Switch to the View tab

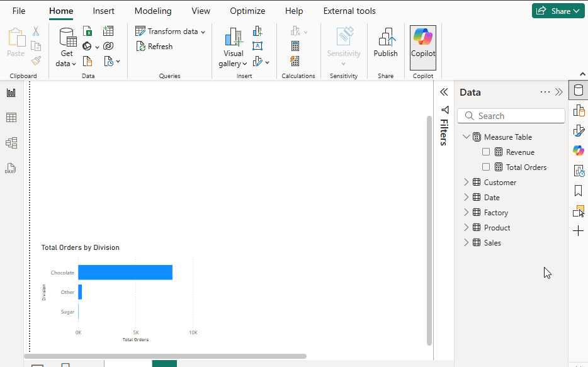pyautogui.click(x=201, y=11)
